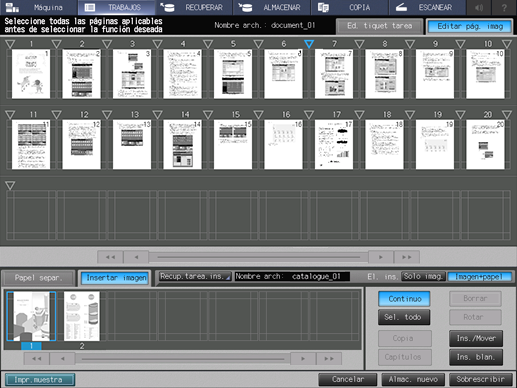Open the help question mark icon
517x388 pixels.
(x=504, y=7)
